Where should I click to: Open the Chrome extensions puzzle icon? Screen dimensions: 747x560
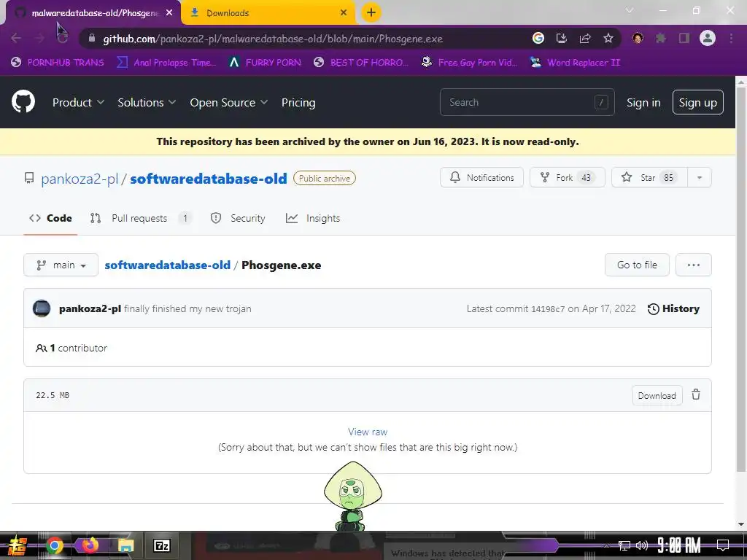[661, 38]
